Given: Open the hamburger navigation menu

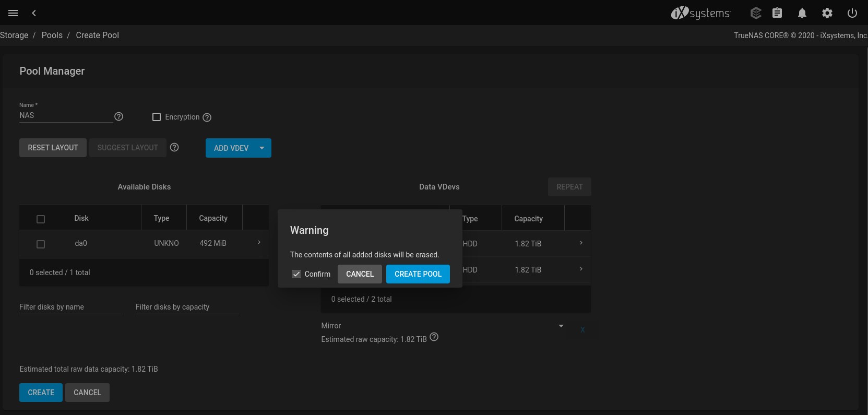Looking at the screenshot, I should pos(13,13).
